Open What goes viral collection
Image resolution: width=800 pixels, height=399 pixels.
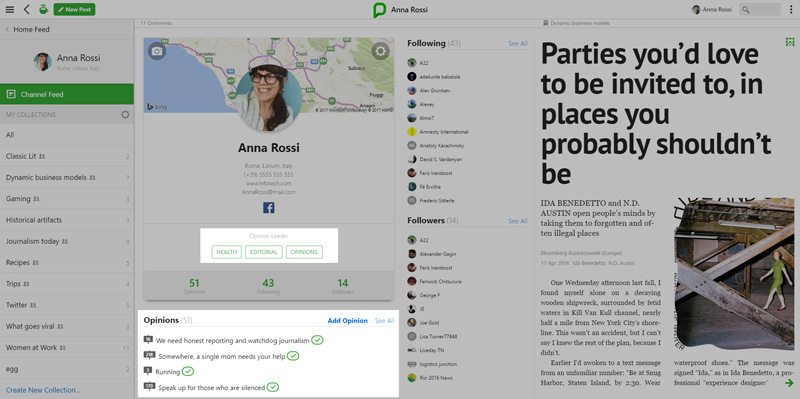click(67, 326)
